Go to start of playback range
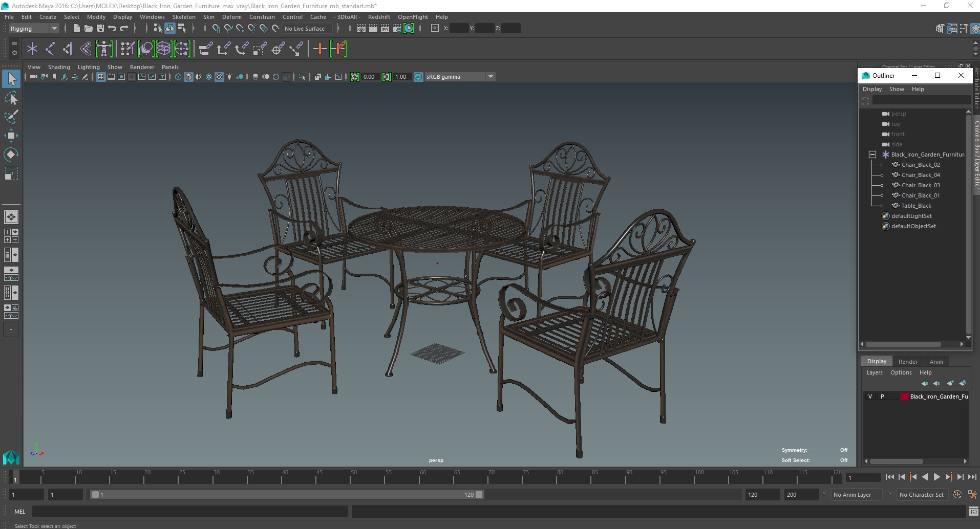This screenshot has width=980, height=529. [889, 477]
